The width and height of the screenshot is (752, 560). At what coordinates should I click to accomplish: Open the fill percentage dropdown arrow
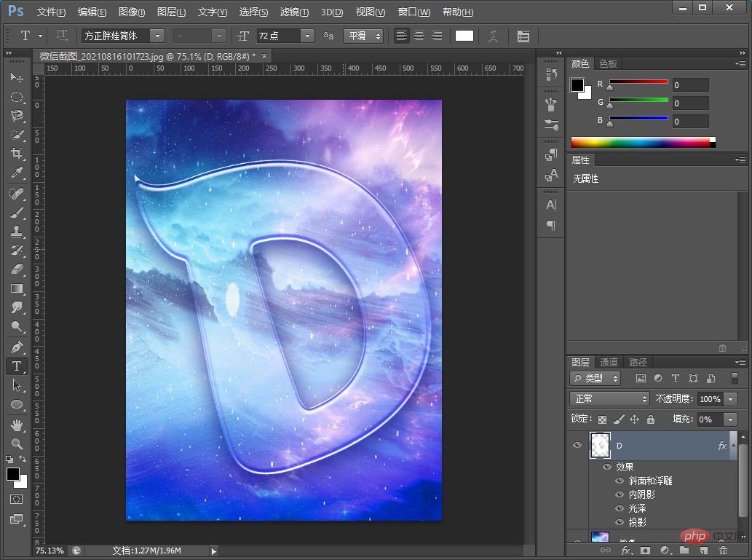[730, 419]
